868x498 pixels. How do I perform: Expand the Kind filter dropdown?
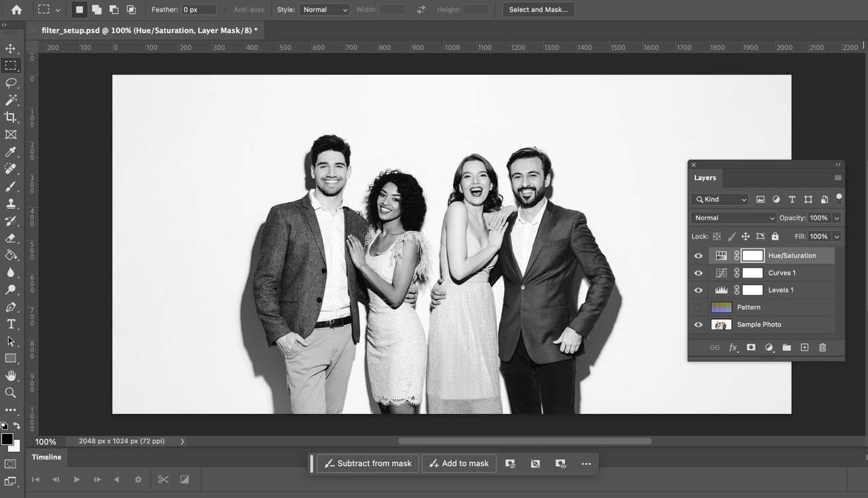click(x=719, y=199)
